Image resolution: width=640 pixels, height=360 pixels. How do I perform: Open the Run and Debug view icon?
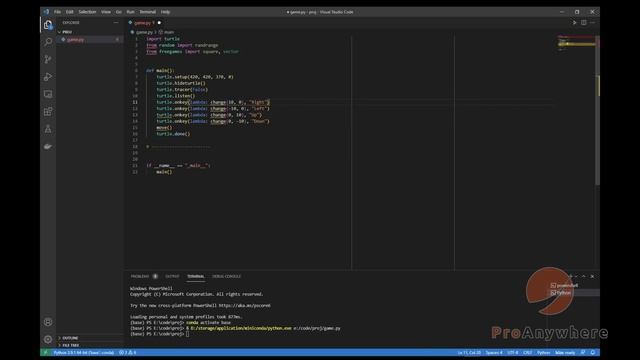click(x=48, y=77)
